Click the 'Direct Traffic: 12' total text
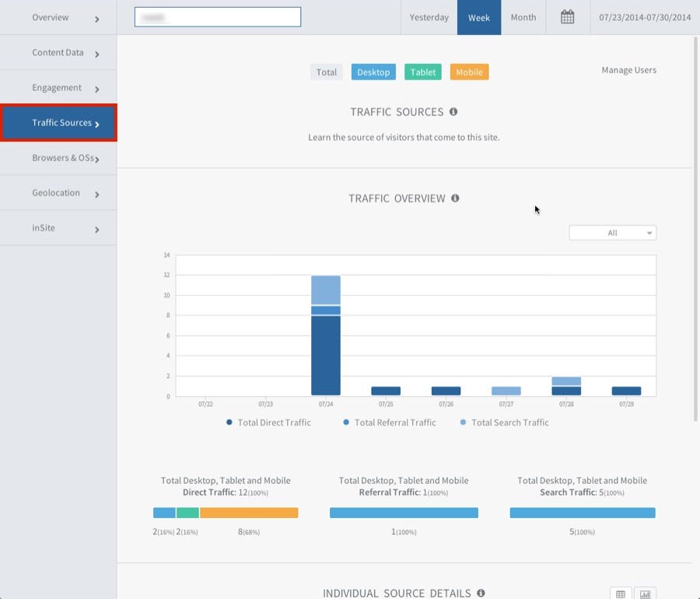 coord(226,492)
